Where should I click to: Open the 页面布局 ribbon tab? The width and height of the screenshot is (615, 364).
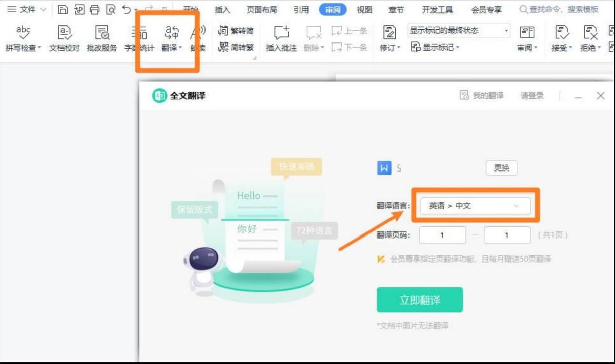point(261,9)
